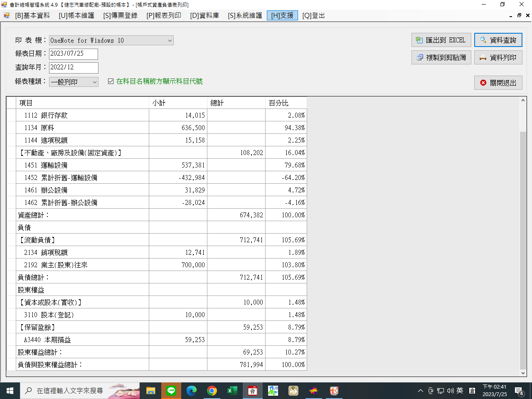Open File Explorer from the taskbar
The height and width of the screenshot is (399, 532).
(151, 391)
